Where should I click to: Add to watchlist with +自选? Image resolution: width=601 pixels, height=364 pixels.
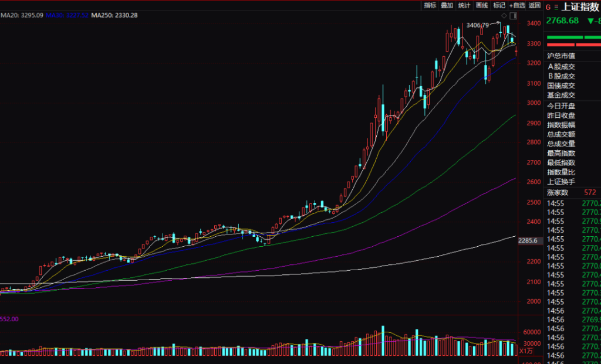pyautogui.click(x=517, y=5)
